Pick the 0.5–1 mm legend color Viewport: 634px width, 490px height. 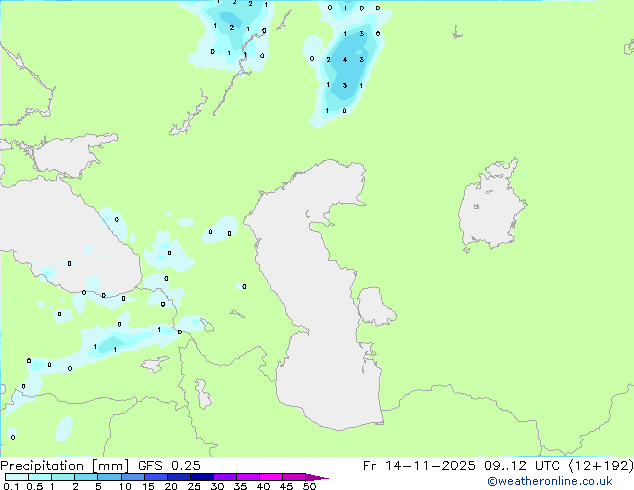[x=40, y=477]
